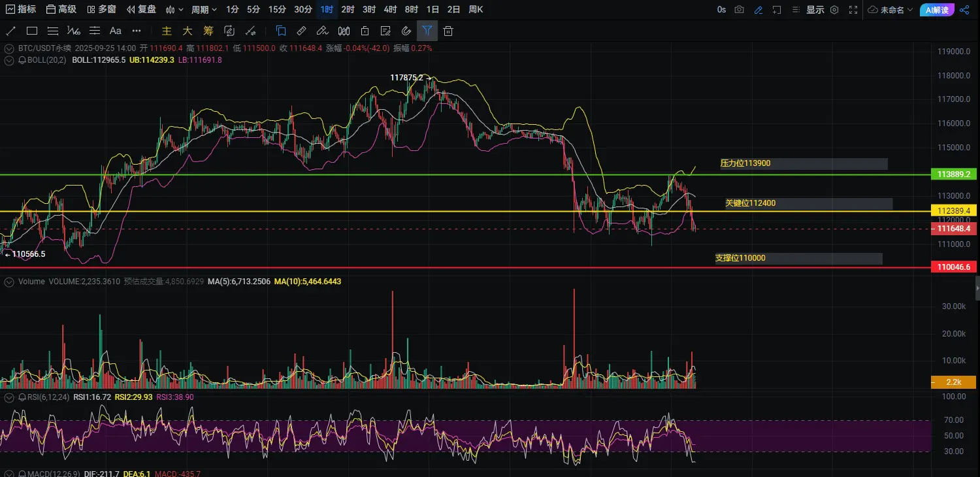
Task: Switch to the 15分 timeframe
Action: (x=277, y=9)
